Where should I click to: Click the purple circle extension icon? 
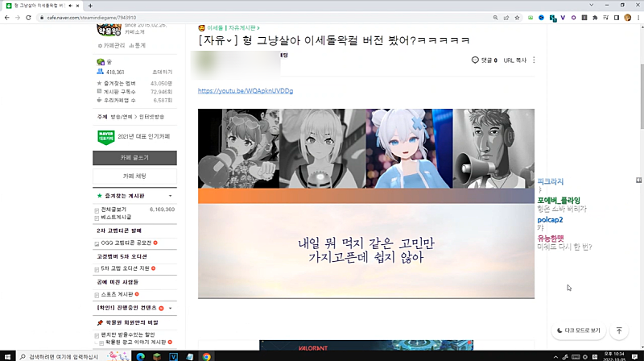coord(573,18)
